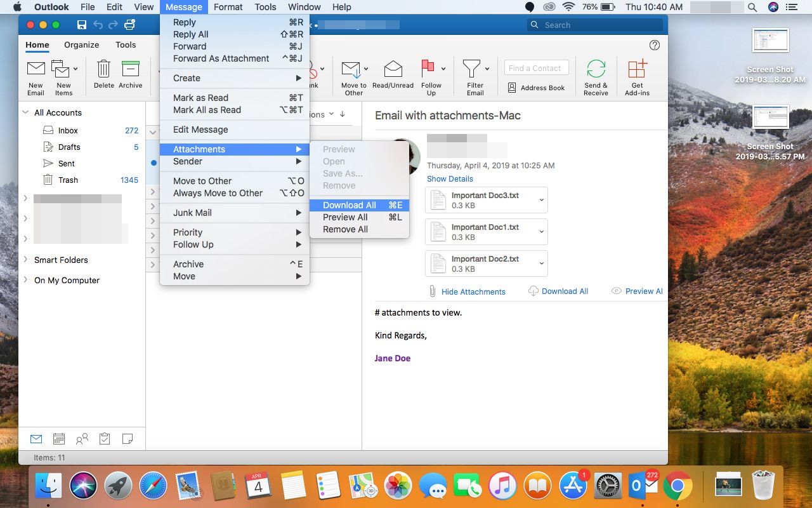812x508 pixels.
Task: Open the Follow Up dropdown arrow
Action: [x=443, y=69]
